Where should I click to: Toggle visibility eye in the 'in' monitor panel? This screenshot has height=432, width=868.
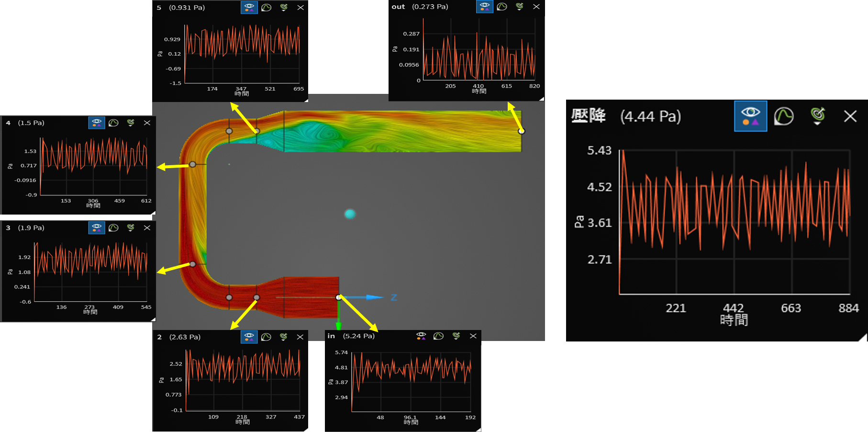[x=421, y=336]
